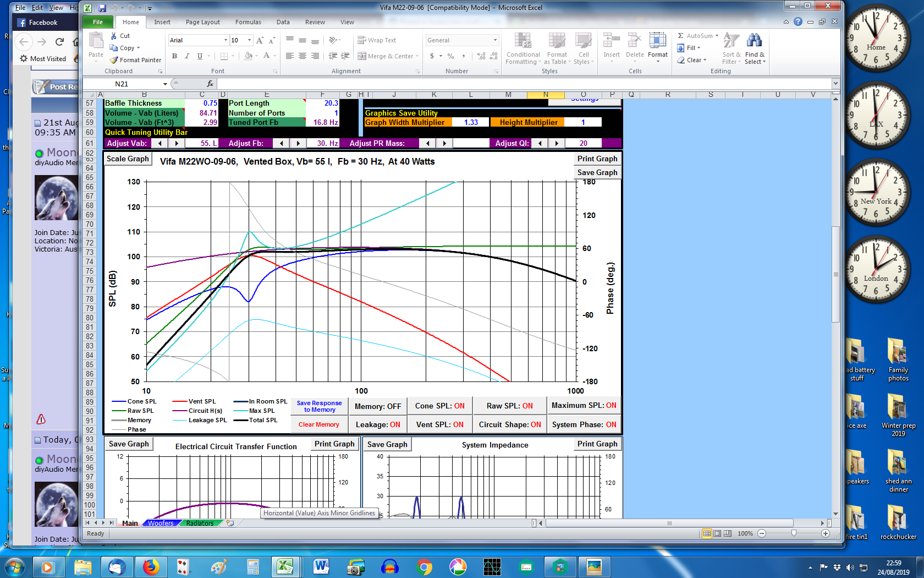
Task: Open the Woofers worksheet tab
Action: pos(161,523)
